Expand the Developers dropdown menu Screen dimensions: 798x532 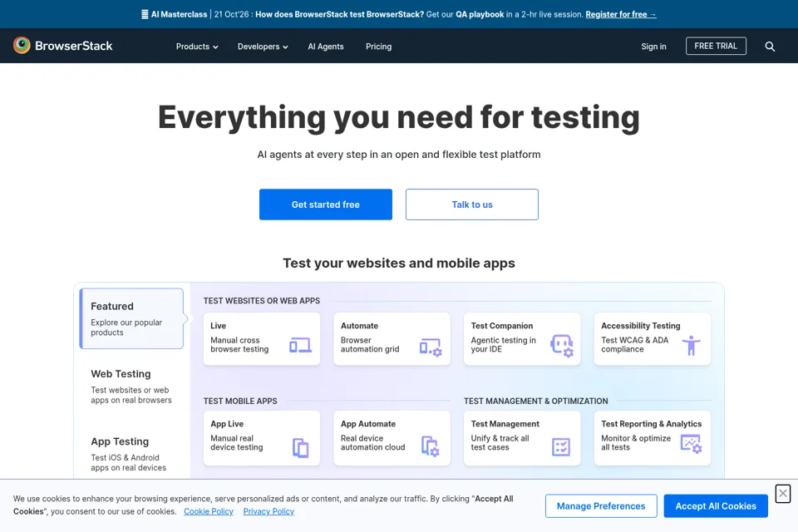click(263, 47)
